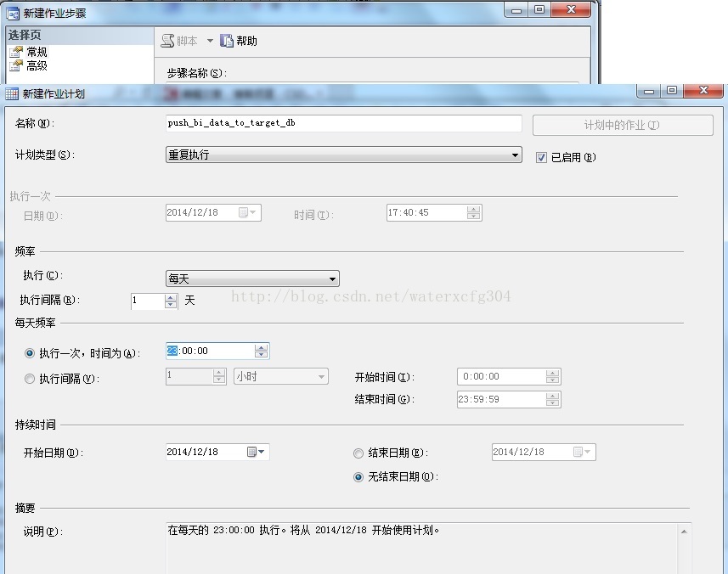Screen dimensions: 728x574
Task: Decrease the 23:00:00 time spinner
Action: 262,355
